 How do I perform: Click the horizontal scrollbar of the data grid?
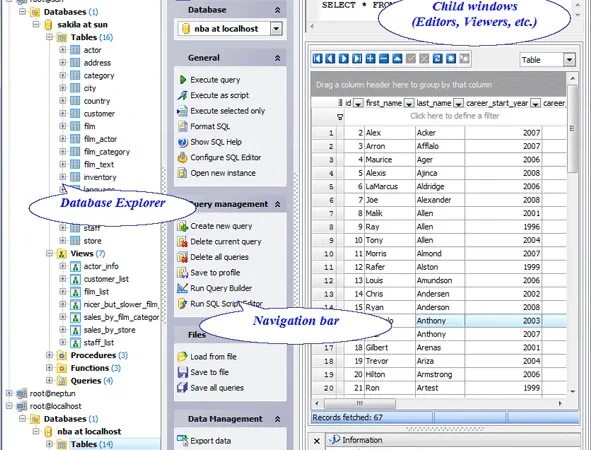[438, 403]
